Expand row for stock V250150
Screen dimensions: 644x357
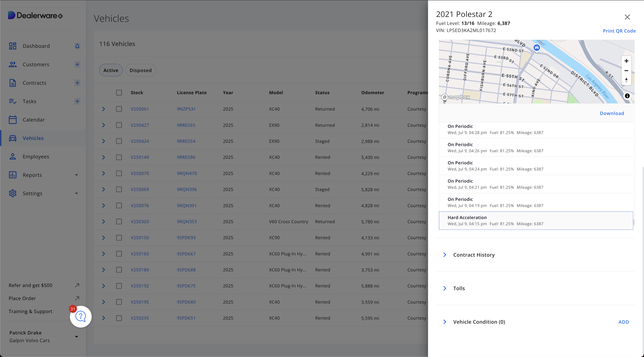tap(103, 238)
